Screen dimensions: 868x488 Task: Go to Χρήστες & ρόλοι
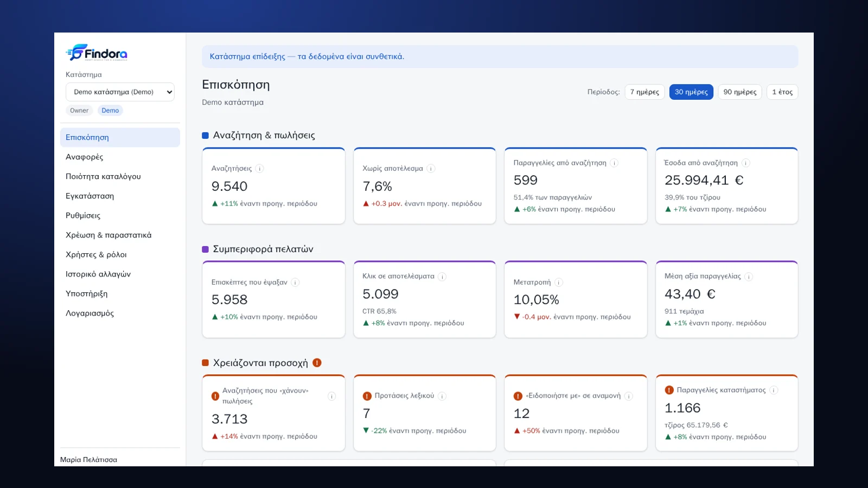tap(120, 255)
